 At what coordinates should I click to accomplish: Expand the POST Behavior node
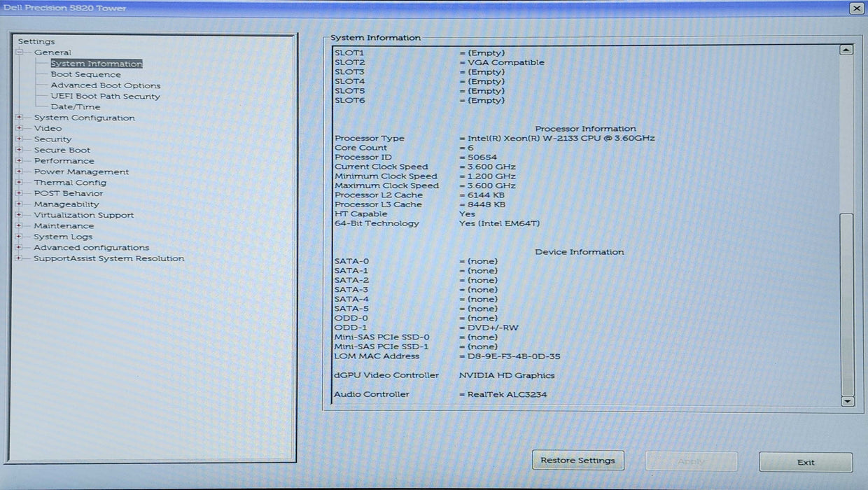[20, 194]
